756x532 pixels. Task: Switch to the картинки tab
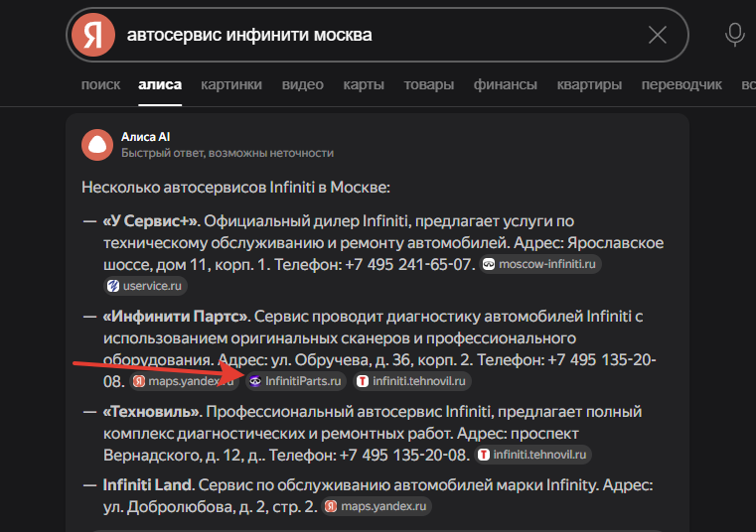[231, 84]
